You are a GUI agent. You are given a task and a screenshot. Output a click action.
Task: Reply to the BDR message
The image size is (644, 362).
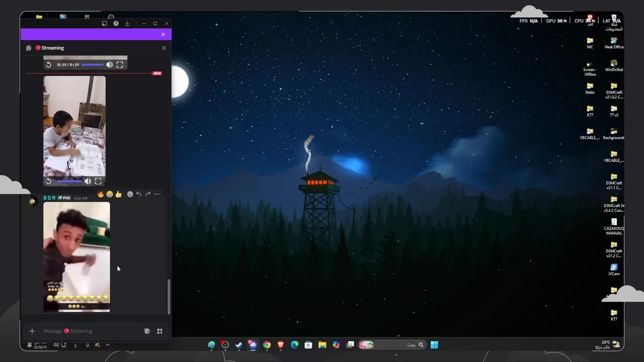point(139,194)
